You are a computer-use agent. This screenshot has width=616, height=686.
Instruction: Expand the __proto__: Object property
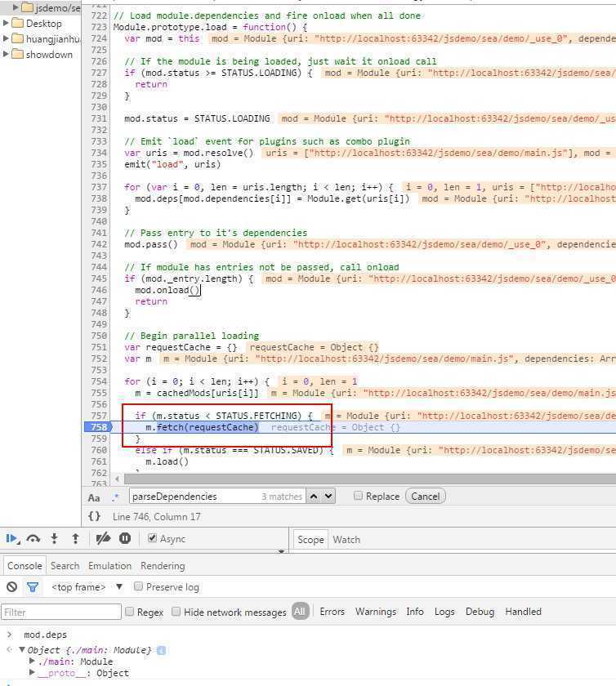(x=32, y=672)
